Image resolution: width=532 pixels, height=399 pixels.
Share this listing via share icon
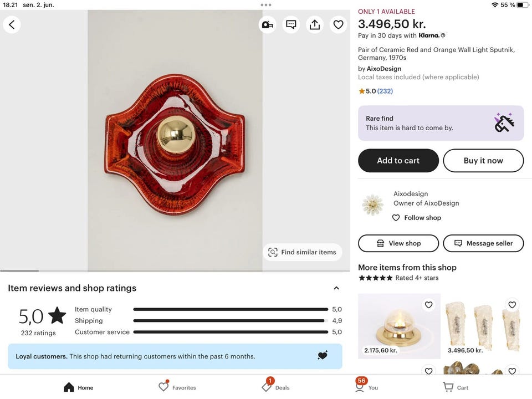pyautogui.click(x=315, y=24)
